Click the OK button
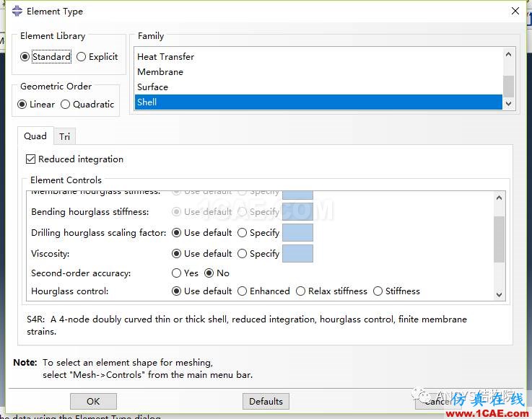 click(x=93, y=402)
